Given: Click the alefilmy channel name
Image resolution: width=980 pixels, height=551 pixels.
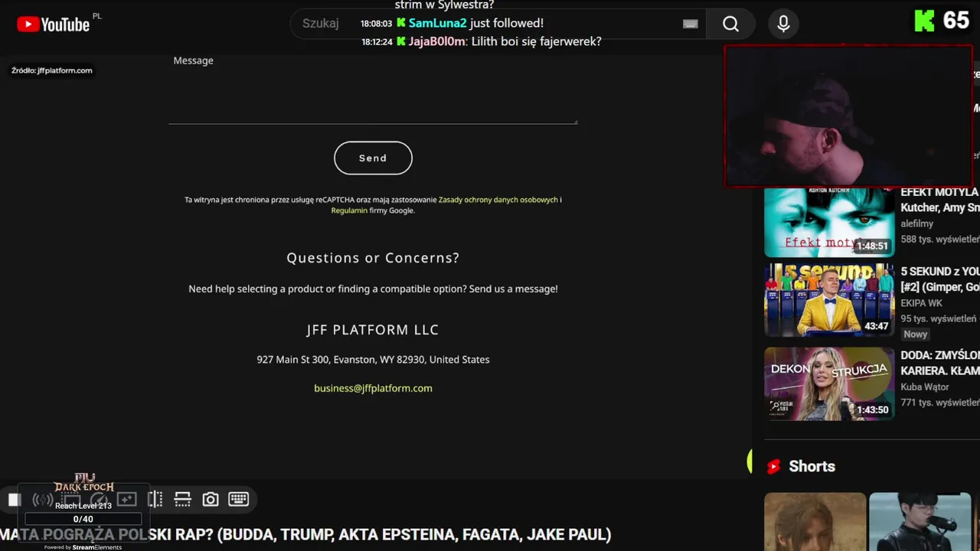Looking at the screenshot, I should tap(916, 223).
